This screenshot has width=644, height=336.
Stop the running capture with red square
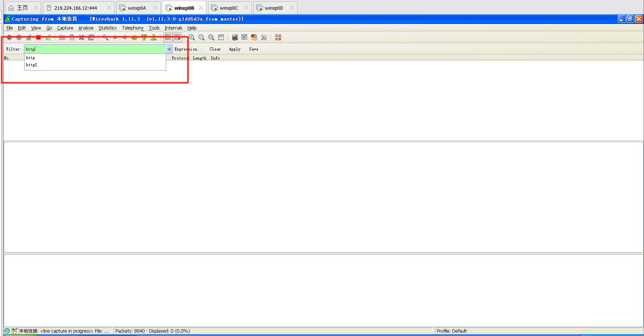pos(38,37)
